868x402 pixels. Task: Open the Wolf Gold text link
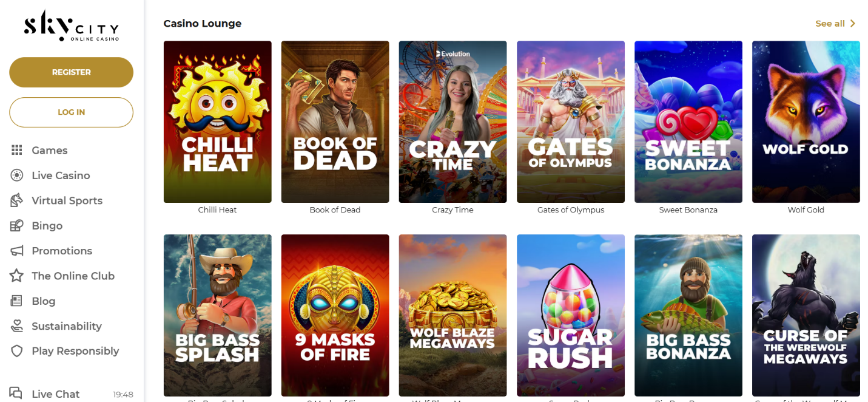[806, 210]
